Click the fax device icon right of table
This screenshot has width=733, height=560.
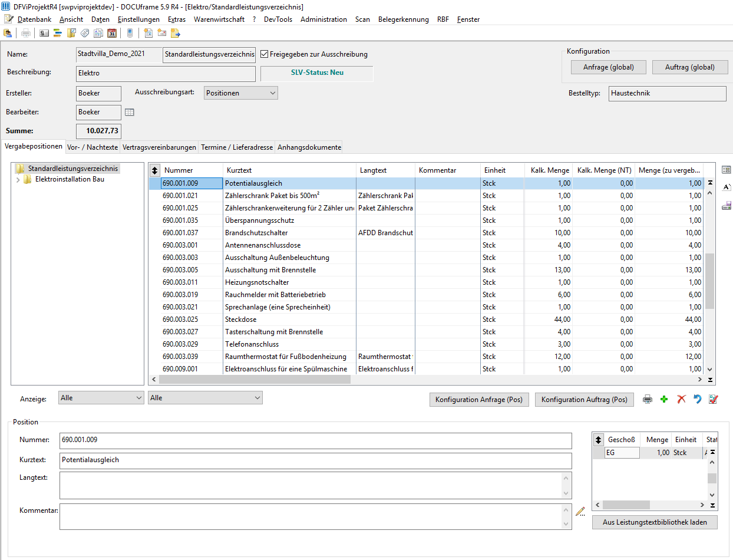727,205
